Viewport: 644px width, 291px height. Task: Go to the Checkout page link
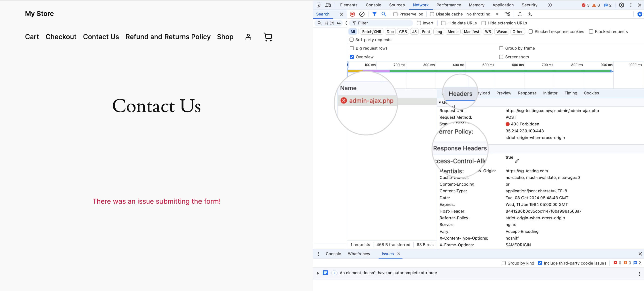pyautogui.click(x=61, y=37)
